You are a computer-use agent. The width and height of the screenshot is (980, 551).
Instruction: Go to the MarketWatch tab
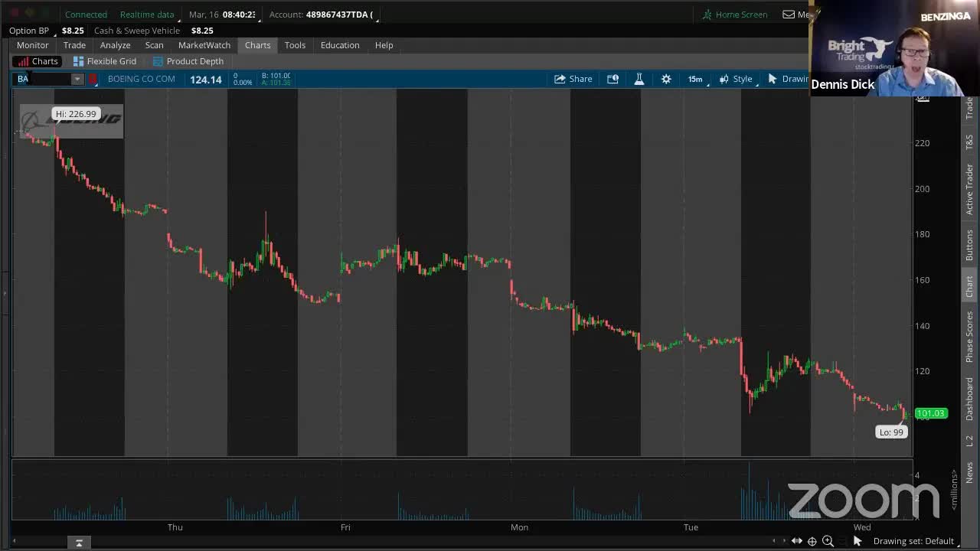(x=204, y=45)
